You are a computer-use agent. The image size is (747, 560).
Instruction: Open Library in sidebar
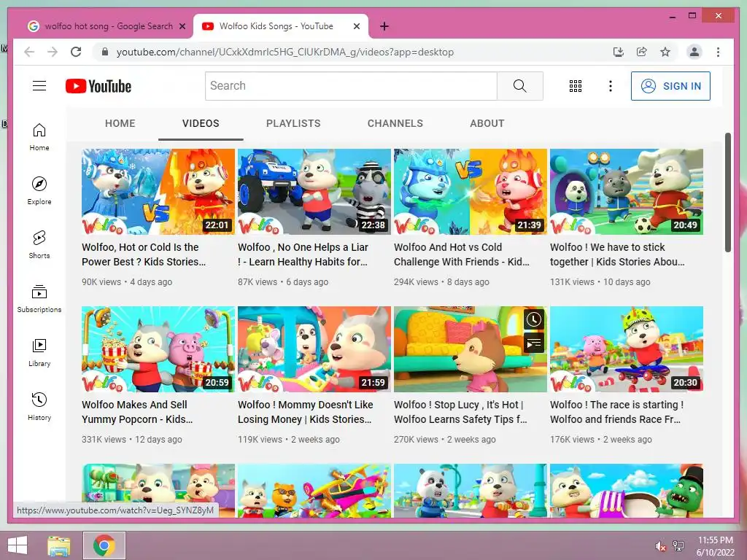pyautogui.click(x=39, y=352)
